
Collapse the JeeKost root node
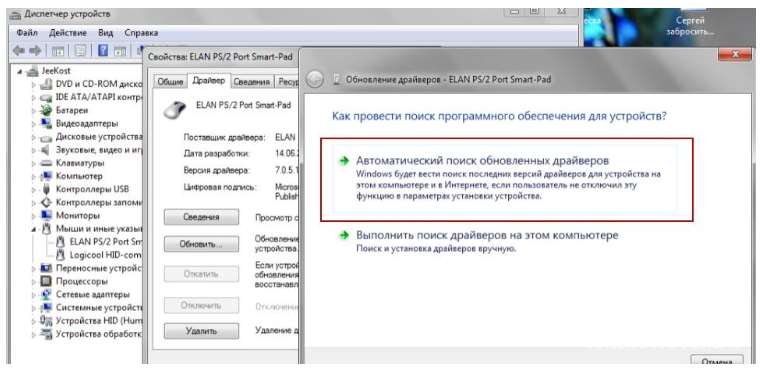click(20, 71)
